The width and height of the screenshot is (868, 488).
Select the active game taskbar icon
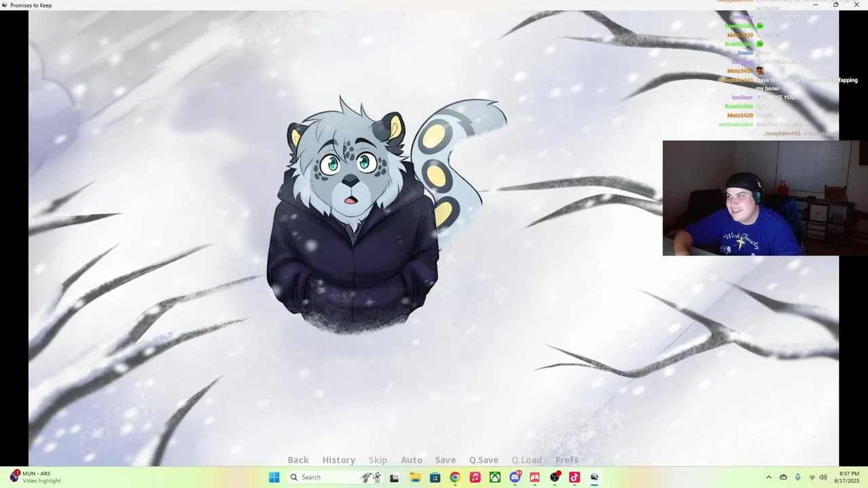pyautogui.click(x=595, y=477)
